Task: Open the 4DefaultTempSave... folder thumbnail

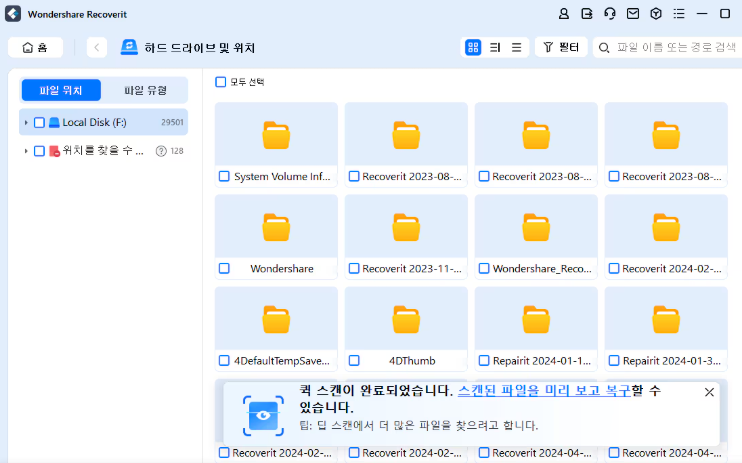Action: [x=276, y=319]
